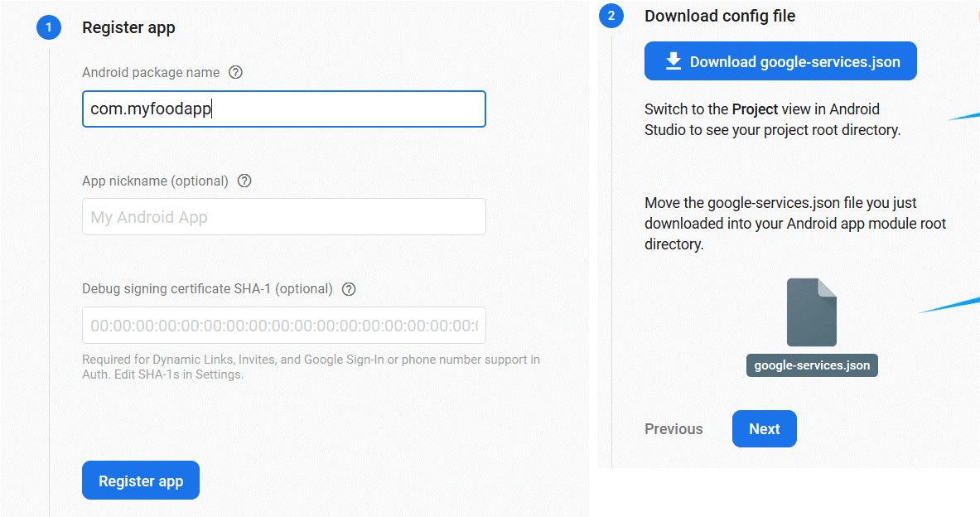The width and height of the screenshot is (980, 517).
Task: Click inside the Android package name field
Action: coord(283,109)
